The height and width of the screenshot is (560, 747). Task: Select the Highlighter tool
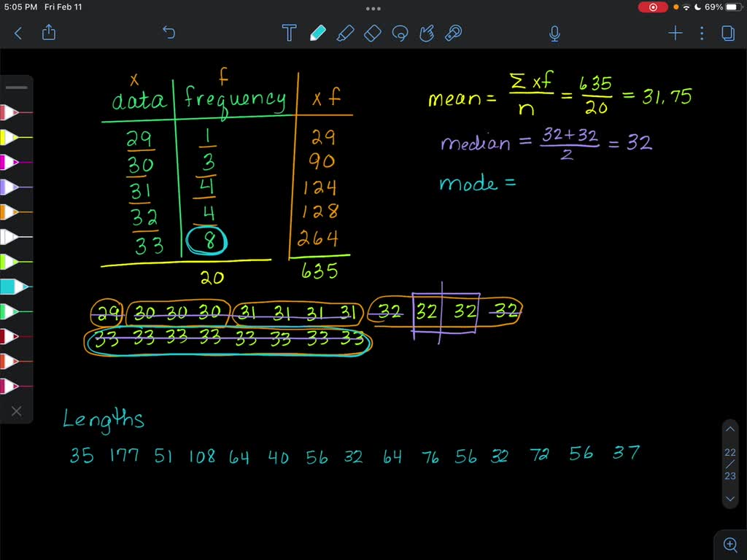coord(346,33)
